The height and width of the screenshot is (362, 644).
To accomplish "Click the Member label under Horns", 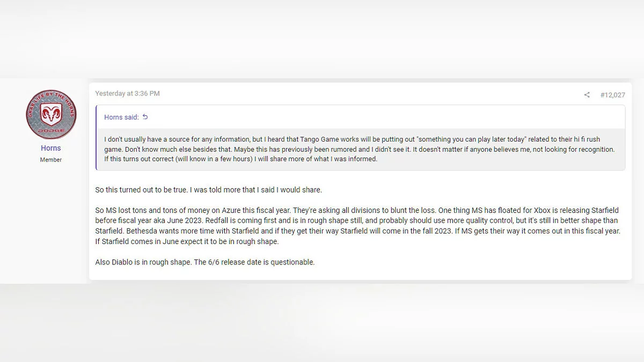I will pos(51,160).
